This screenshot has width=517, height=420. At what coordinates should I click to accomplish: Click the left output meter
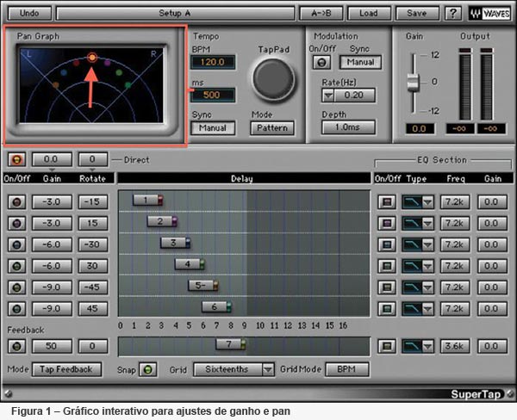pyautogui.click(x=465, y=84)
